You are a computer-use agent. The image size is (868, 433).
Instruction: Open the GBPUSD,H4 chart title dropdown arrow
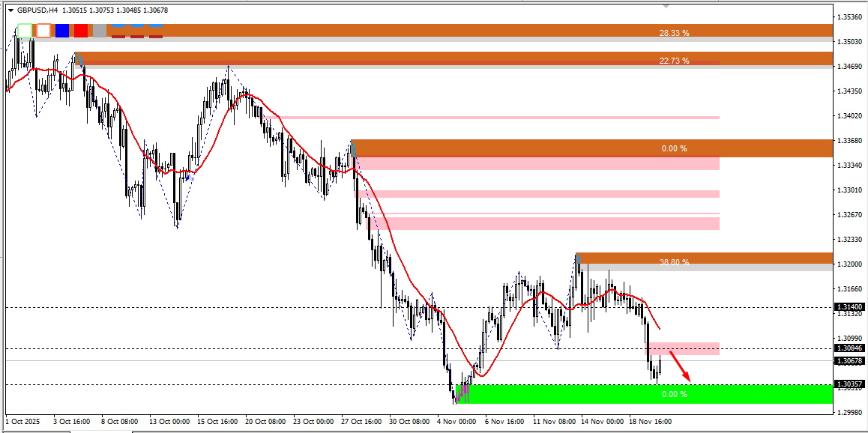pyautogui.click(x=10, y=10)
